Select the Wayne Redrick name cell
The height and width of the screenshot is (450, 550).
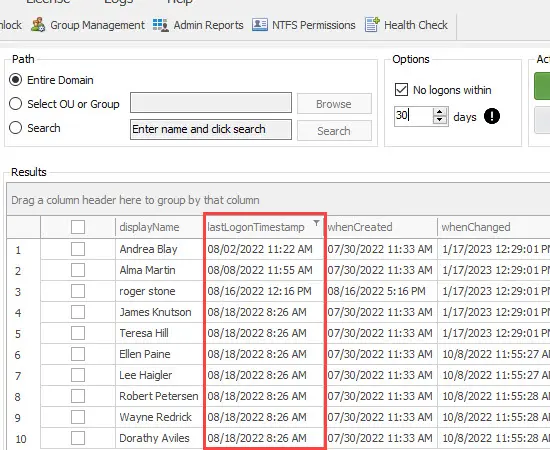159,417
